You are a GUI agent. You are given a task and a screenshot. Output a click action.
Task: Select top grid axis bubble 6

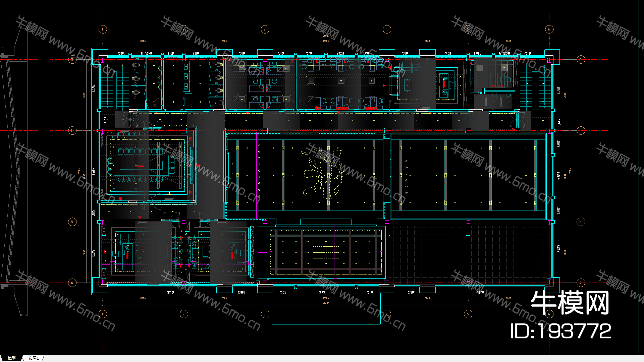tap(549, 29)
